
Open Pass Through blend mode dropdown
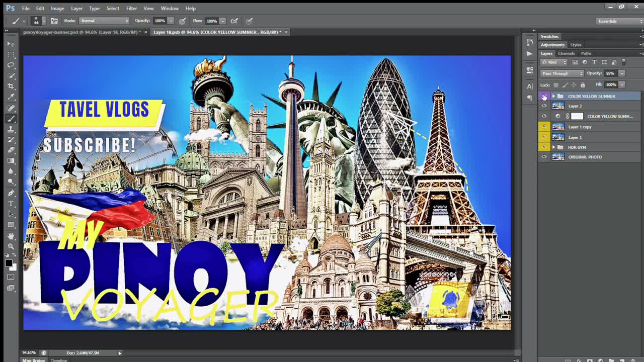[x=562, y=73]
